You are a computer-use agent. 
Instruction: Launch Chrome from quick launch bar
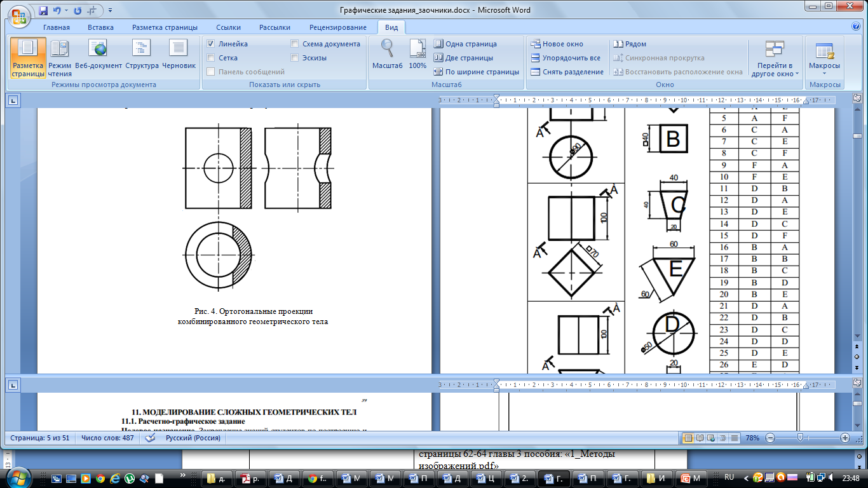100,478
